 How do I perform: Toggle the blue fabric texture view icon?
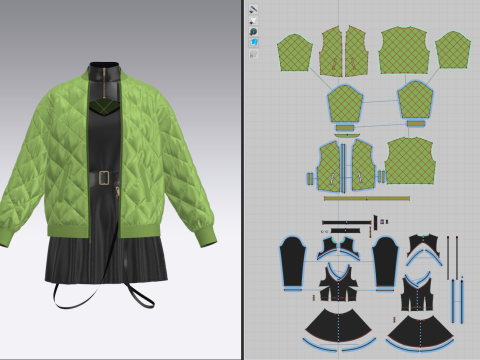(x=253, y=43)
